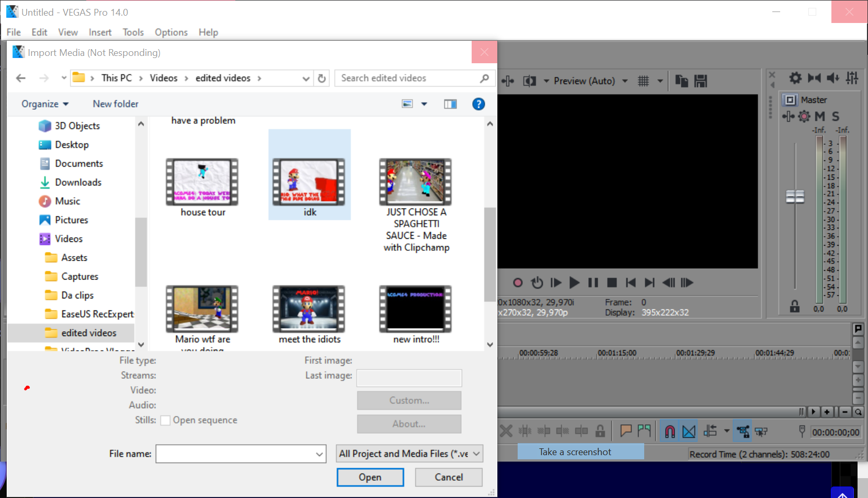Go back with the dialog's back arrow
Viewport: 868px width, 498px height.
pos(21,78)
